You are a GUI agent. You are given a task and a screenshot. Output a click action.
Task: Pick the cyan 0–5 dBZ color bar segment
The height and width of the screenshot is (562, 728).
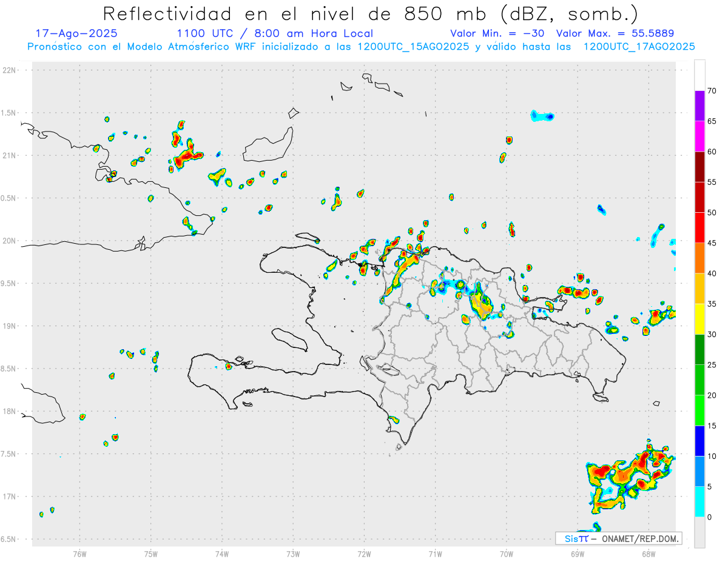pyautogui.click(x=699, y=502)
